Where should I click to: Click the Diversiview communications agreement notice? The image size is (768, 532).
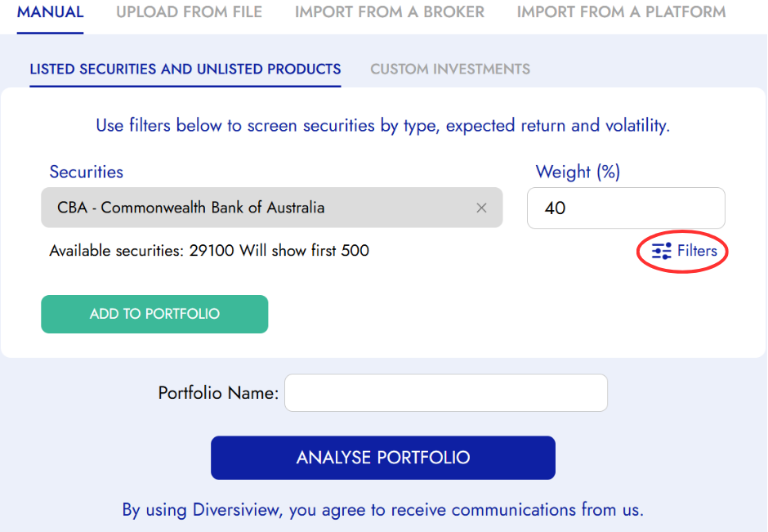[x=384, y=509]
